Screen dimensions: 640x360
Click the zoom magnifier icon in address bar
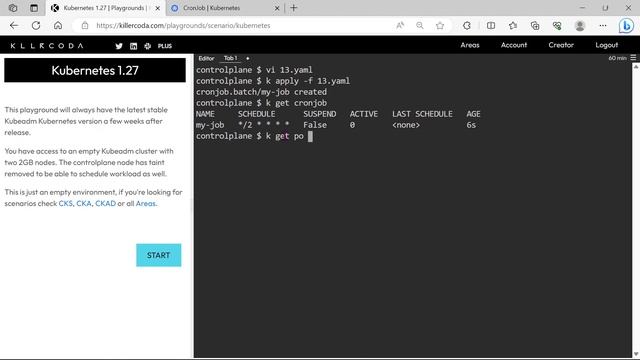pos(420,25)
